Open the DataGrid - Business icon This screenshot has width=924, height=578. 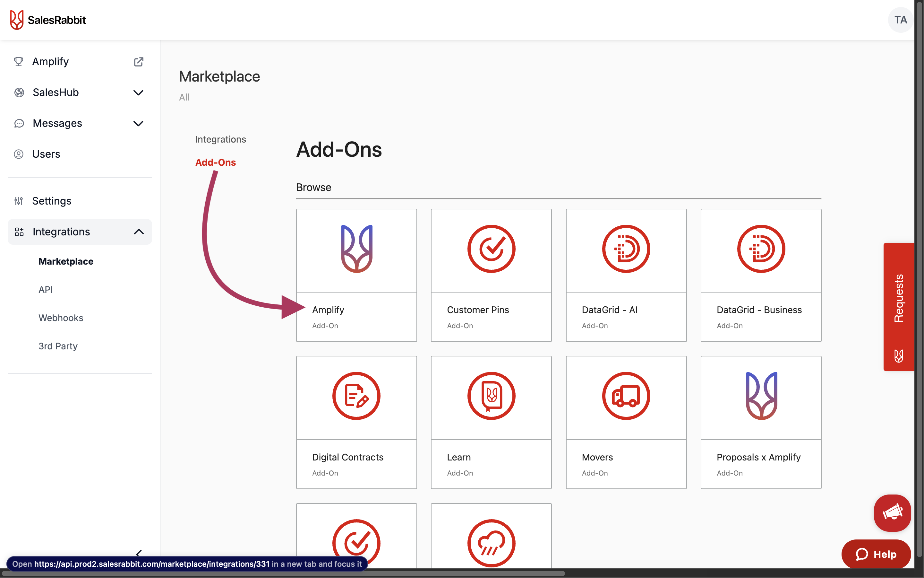[x=761, y=249]
